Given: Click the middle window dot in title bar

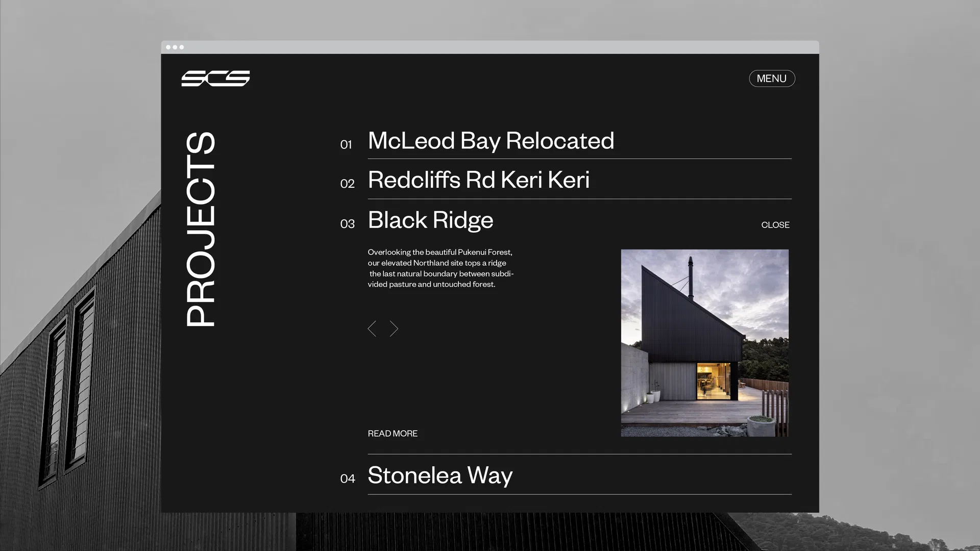Looking at the screenshot, I should tap(175, 47).
